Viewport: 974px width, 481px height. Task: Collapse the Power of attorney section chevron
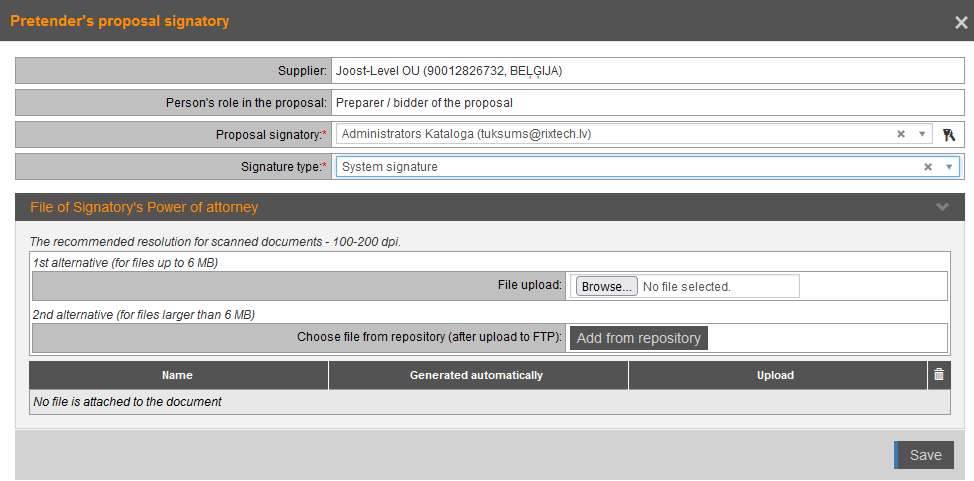click(941, 207)
